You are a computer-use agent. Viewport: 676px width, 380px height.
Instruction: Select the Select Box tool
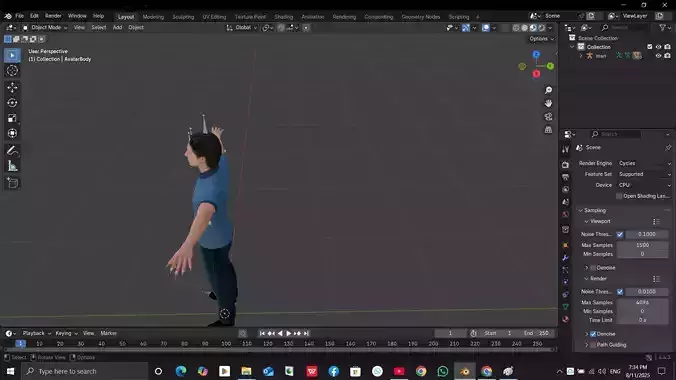tap(12, 55)
